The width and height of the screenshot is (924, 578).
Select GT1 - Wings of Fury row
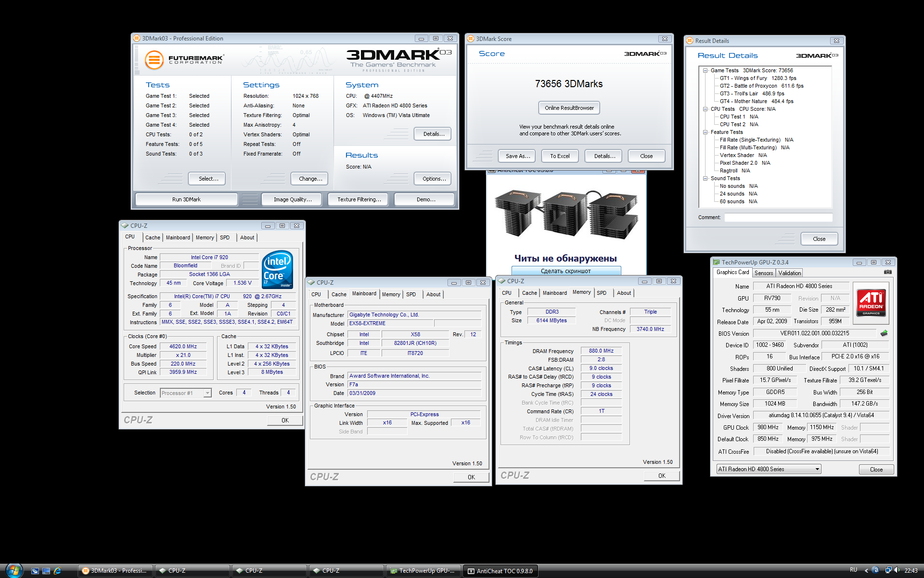[x=757, y=78]
